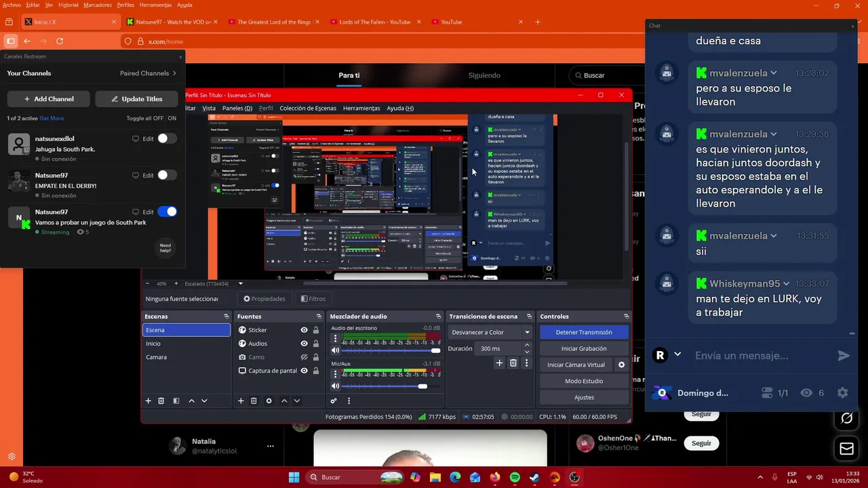Open chat account selector chevron beside R
Screen dimensions: 868x488
click(x=677, y=354)
